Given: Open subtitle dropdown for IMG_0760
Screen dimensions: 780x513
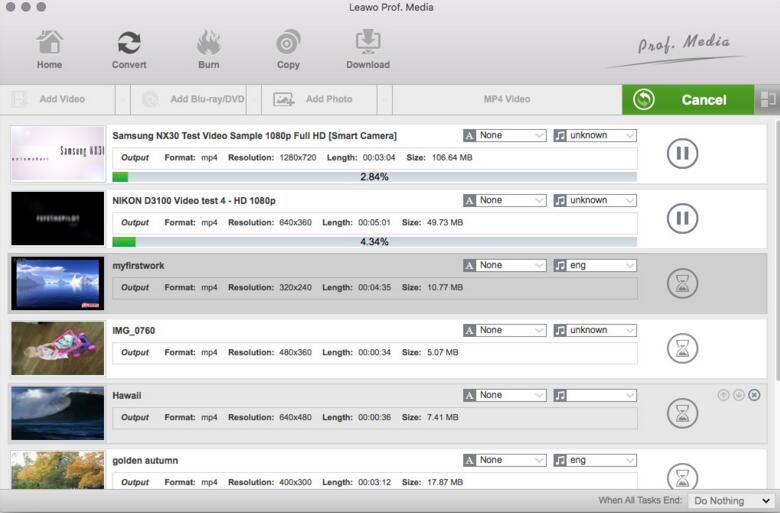Looking at the screenshot, I should [505, 330].
